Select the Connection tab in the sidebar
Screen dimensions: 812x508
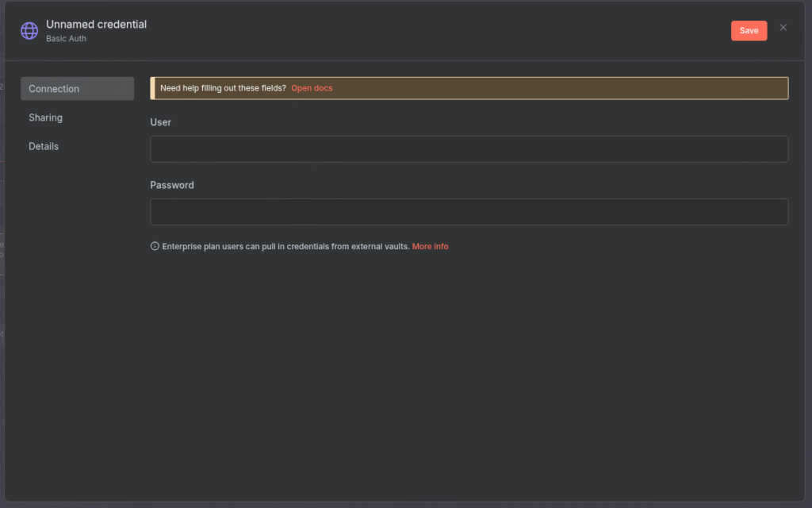[x=77, y=89]
